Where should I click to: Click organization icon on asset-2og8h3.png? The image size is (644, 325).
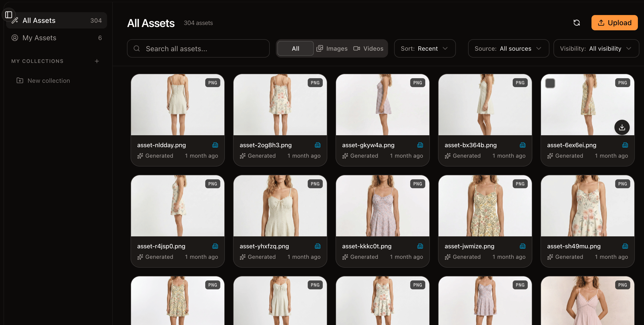(318, 145)
